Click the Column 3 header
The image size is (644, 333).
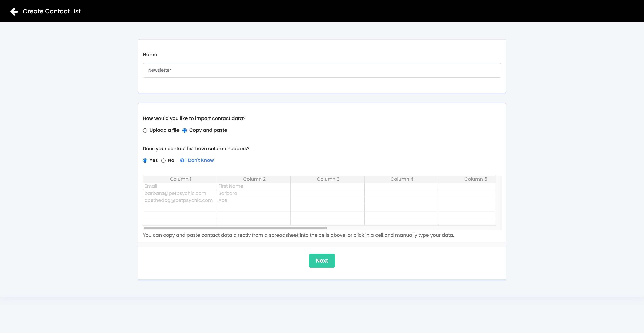[x=328, y=179]
